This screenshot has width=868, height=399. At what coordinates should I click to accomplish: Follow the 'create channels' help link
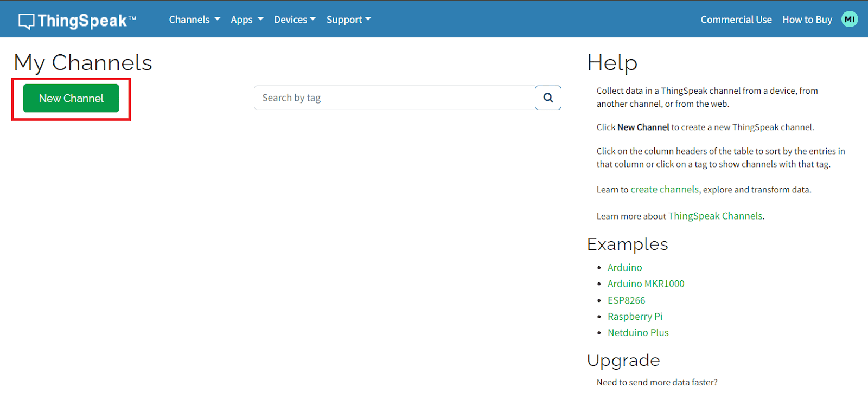click(664, 189)
